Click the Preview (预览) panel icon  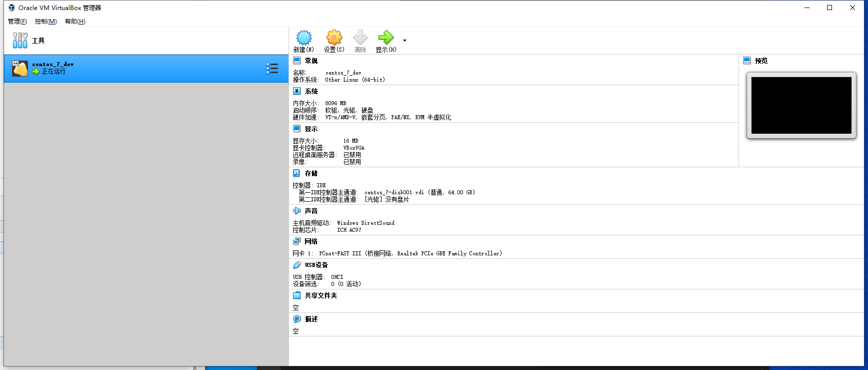point(747,61)
